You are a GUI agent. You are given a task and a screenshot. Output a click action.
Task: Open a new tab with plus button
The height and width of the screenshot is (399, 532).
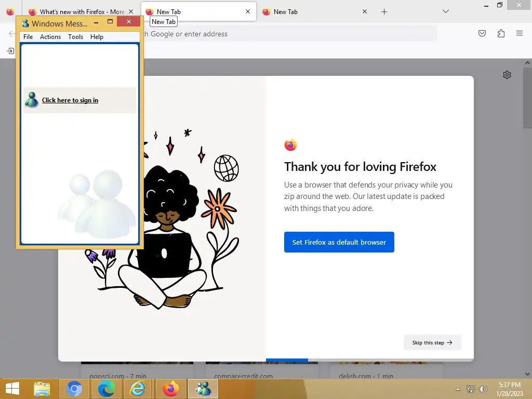[x=384, y=12]
